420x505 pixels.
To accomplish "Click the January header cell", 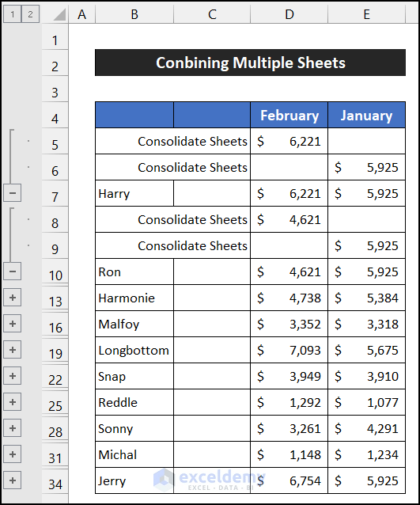I will click(366, 115).
